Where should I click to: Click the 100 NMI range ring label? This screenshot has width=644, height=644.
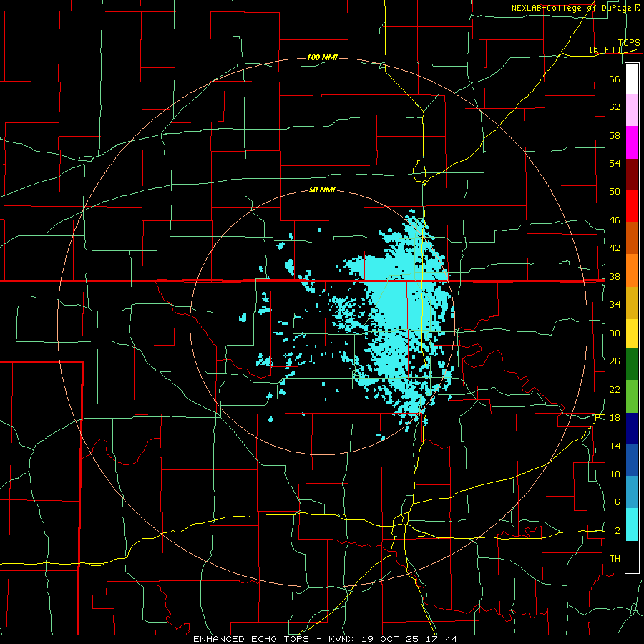322,57
